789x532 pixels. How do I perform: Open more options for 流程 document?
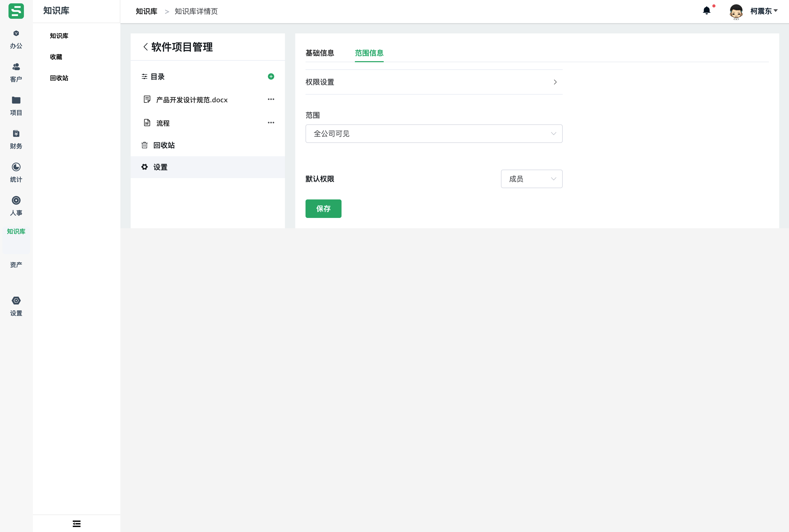coord(271,123)
